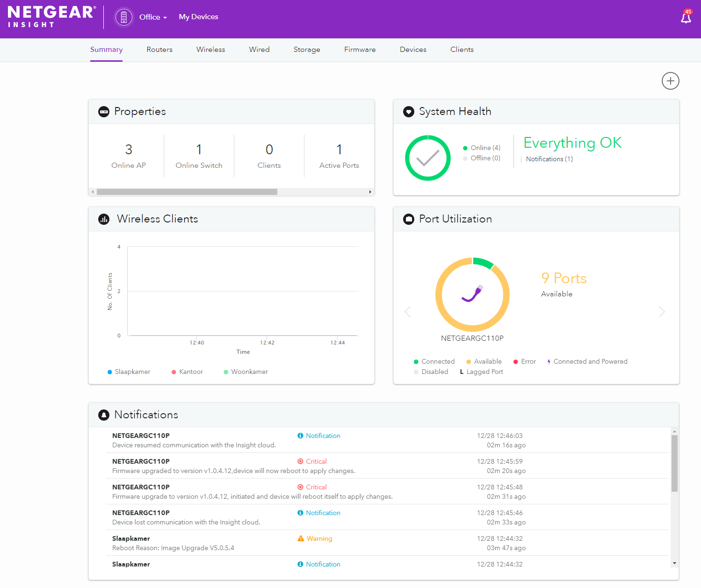Click the 3 Online AP count
Viewport: 701px width, 588px height.
(129, 156)
